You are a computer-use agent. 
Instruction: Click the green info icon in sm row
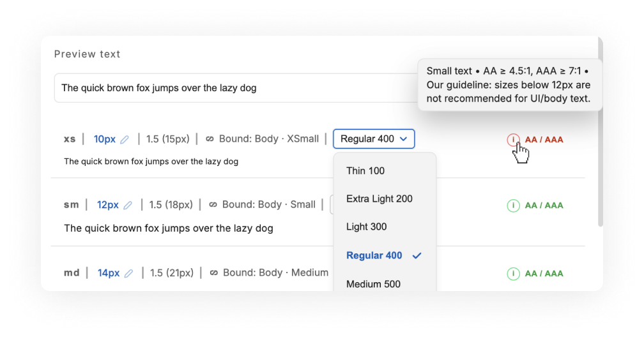point(513,206)
